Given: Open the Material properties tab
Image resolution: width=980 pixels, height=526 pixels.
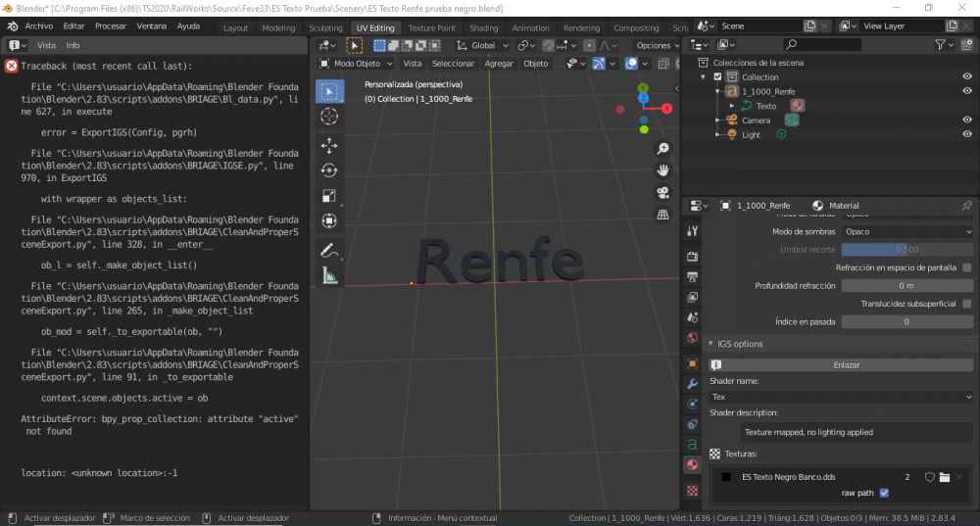Looking at the screenshot, I should pos(693,464).
